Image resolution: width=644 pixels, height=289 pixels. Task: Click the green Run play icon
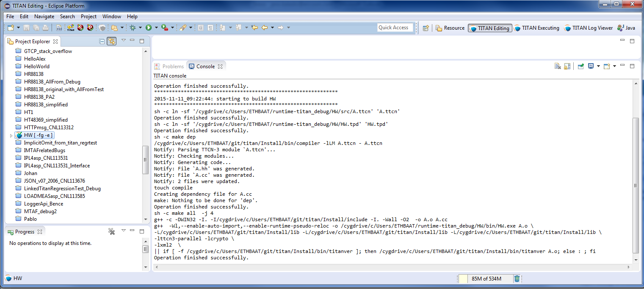149,28
